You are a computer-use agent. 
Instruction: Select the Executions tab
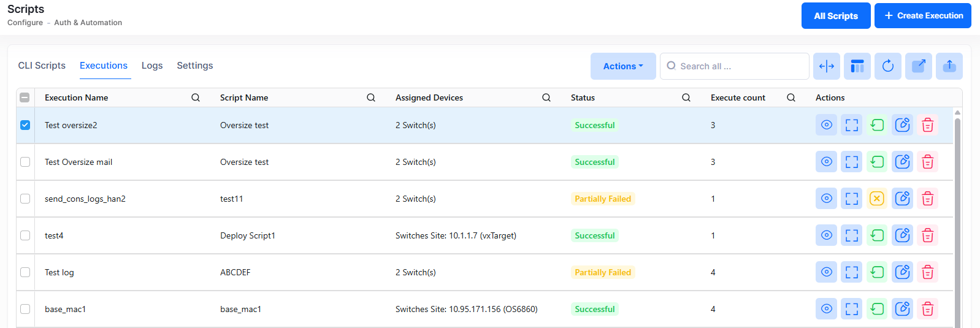(104, 66)
